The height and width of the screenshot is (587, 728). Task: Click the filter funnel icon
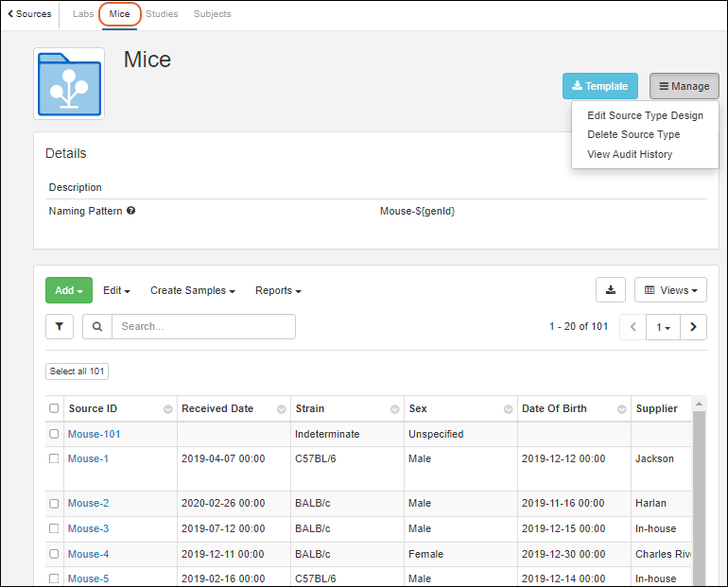coord(60,326)
